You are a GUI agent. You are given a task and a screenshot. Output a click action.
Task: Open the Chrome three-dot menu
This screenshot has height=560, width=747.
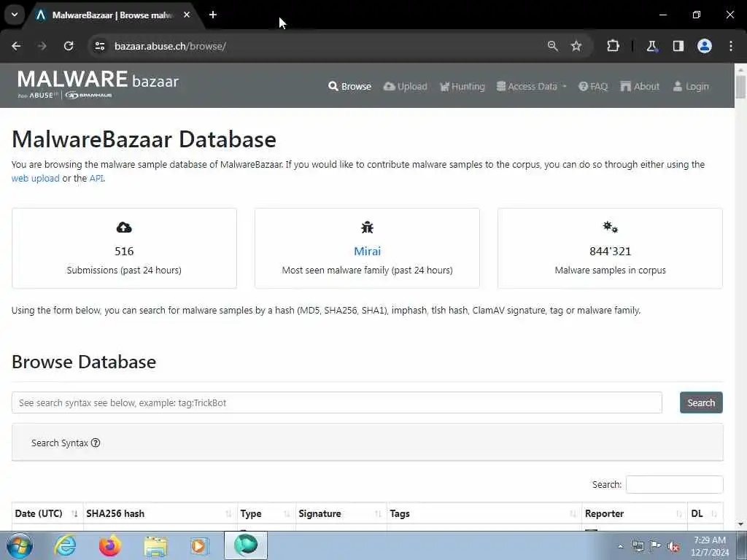(731, 46)
